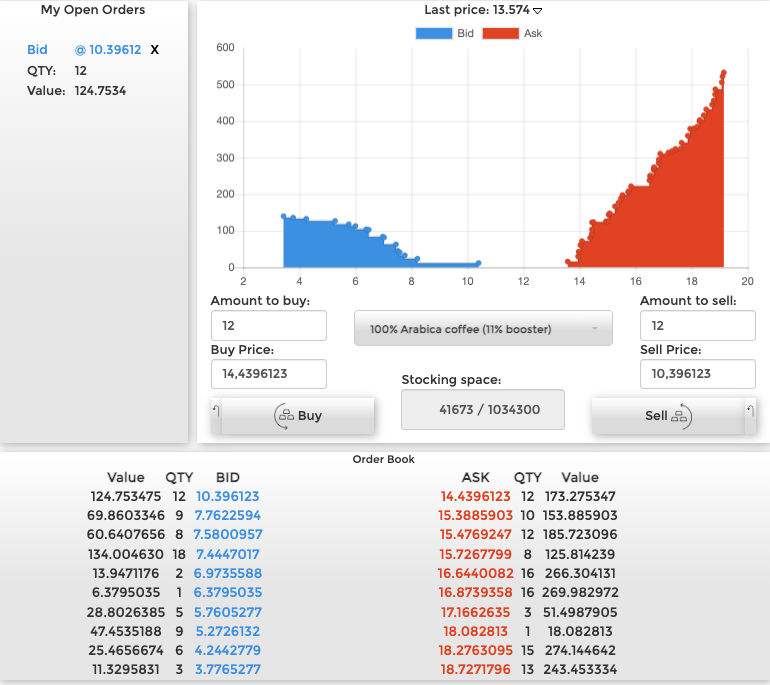Click the Sell button
Viewport: 770px width, 685px height.
click(x=668, y=416)
